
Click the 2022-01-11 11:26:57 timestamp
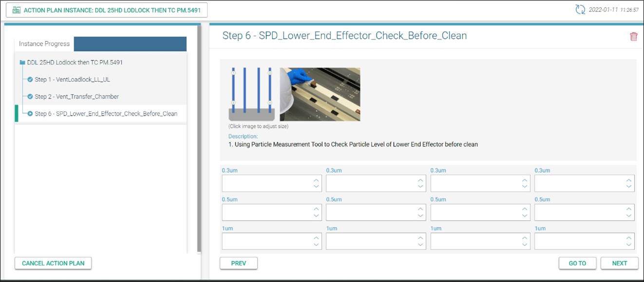pyautogui.click(x=613, y=10)
